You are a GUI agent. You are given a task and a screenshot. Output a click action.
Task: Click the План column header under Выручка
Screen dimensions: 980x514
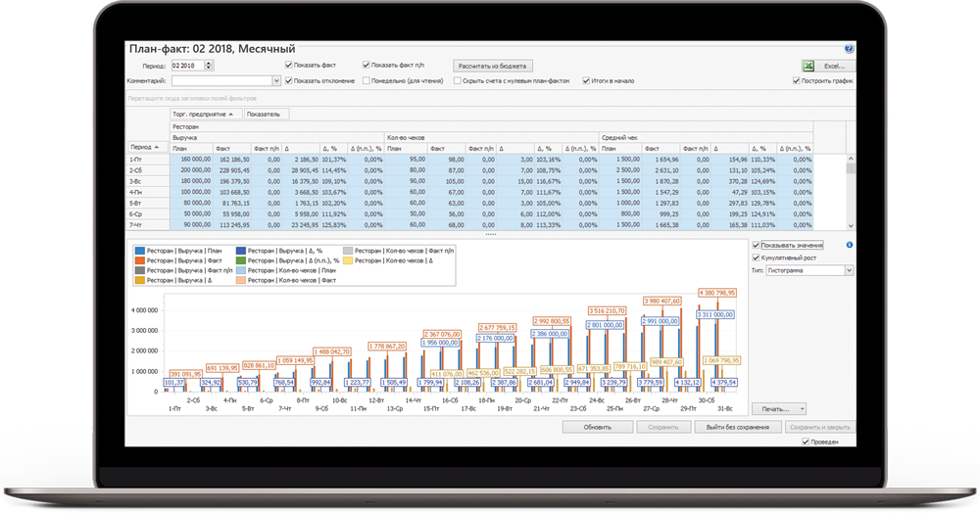click(178, 147)
